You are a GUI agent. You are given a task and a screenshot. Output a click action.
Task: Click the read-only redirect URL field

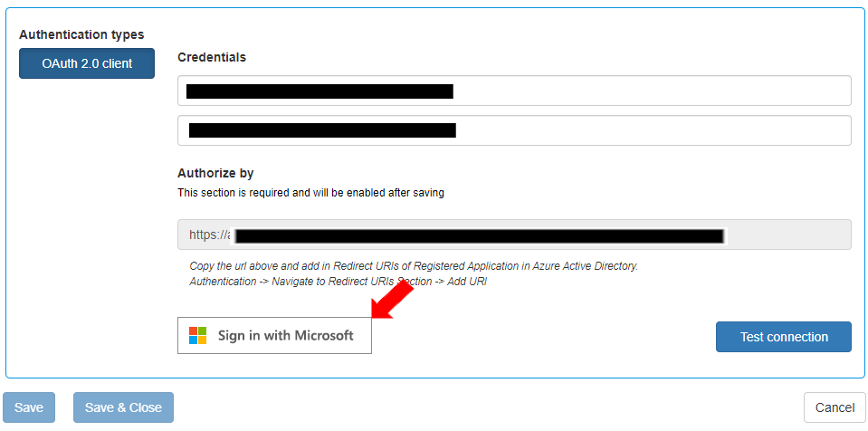[787, 235]
